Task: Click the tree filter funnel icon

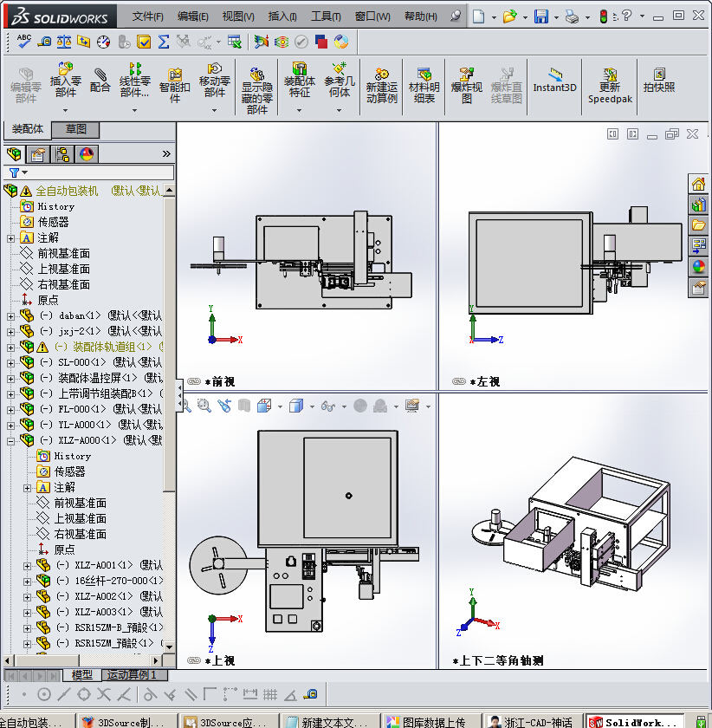Action: (x=15, y=172)
